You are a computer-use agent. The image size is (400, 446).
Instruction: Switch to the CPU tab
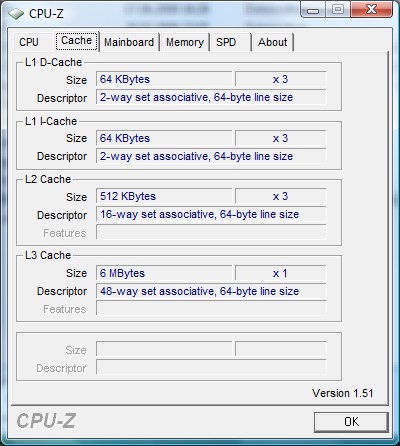tap(33, 42)
